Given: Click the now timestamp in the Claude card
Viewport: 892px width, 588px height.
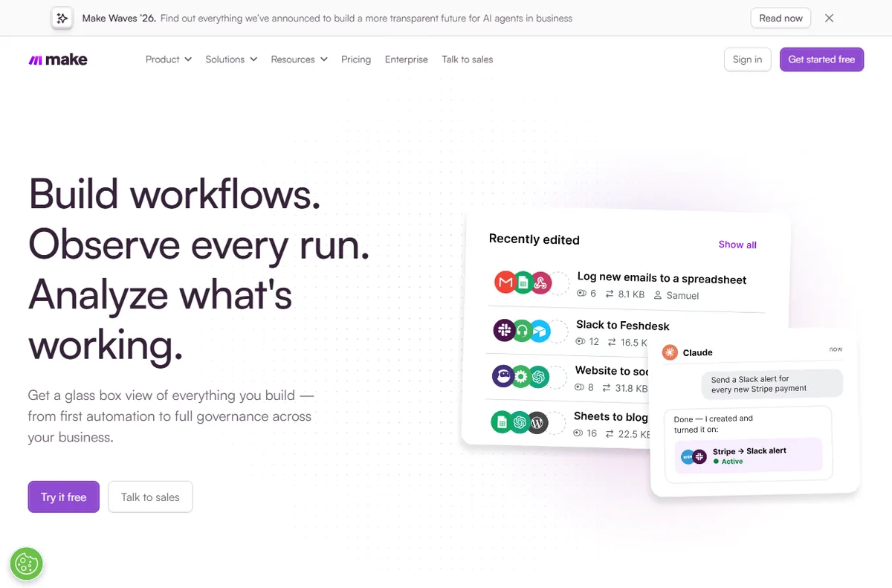Looking at the screenshot, I should [836, 349].
